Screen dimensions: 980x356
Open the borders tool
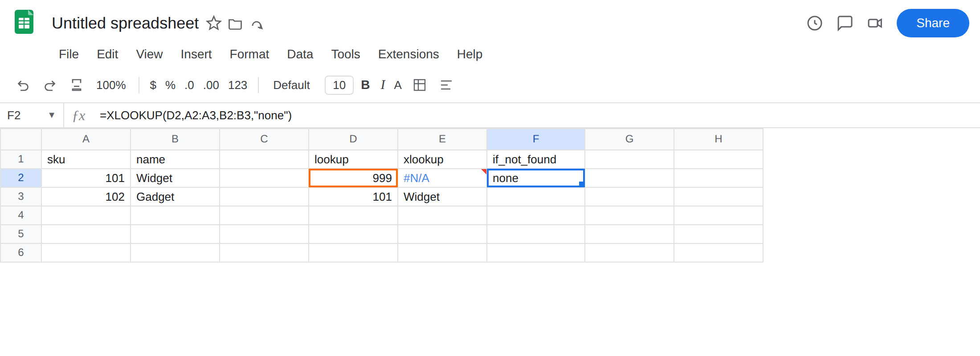pos(420,85)
